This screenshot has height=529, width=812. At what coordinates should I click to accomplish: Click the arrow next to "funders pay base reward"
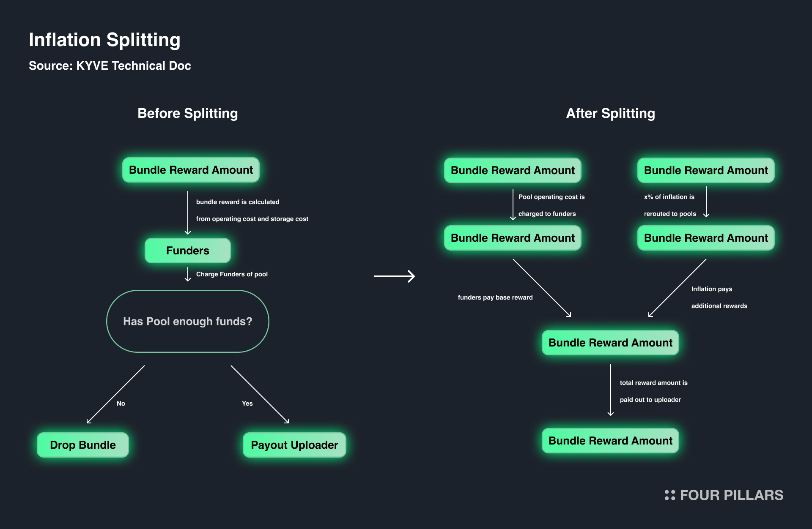[x=542, y=288]
